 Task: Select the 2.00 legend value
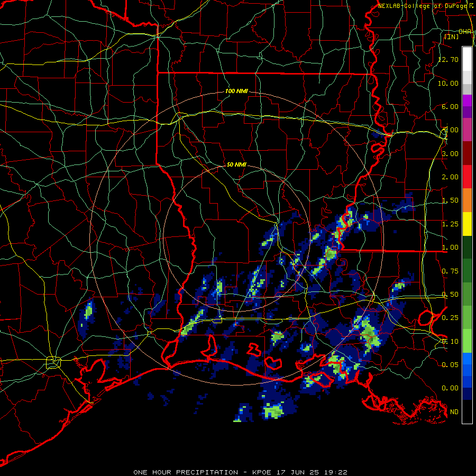pyautogui.click(x=450, y=177)
